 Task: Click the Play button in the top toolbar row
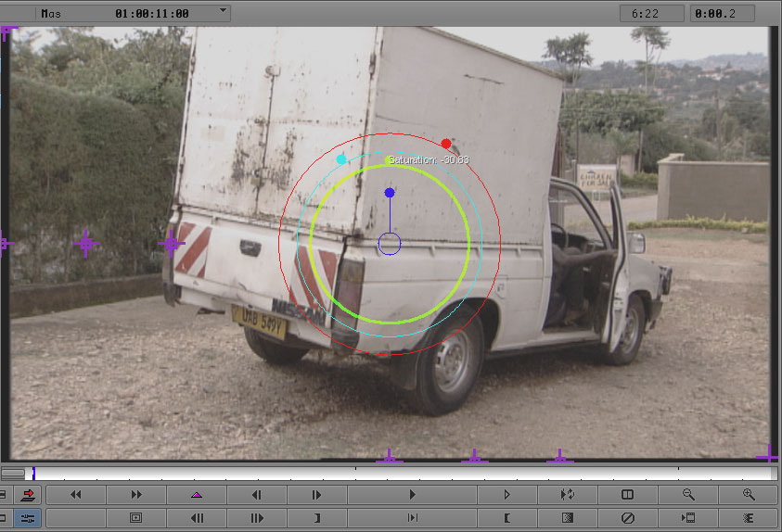click(x=413, y=495)
